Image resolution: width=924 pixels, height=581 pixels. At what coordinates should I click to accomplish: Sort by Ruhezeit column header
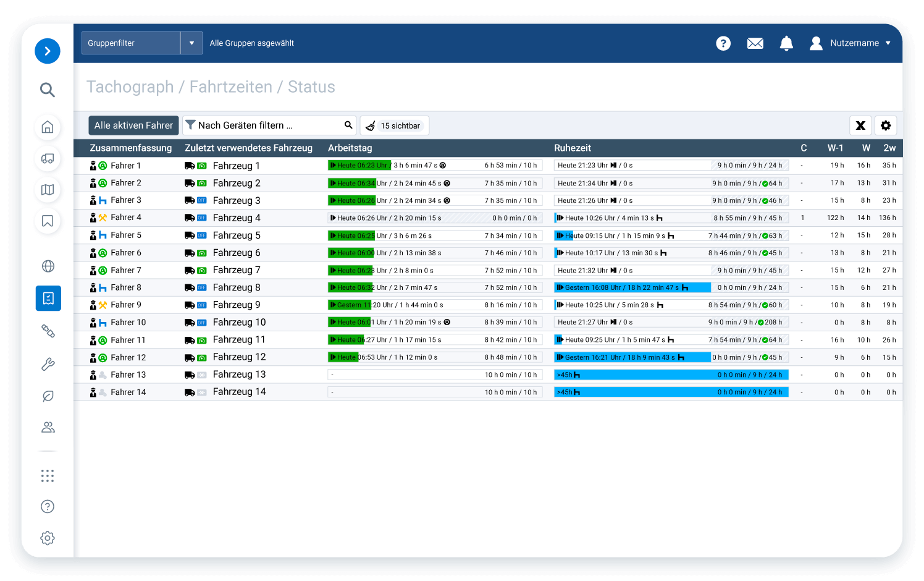coord(573,148)
